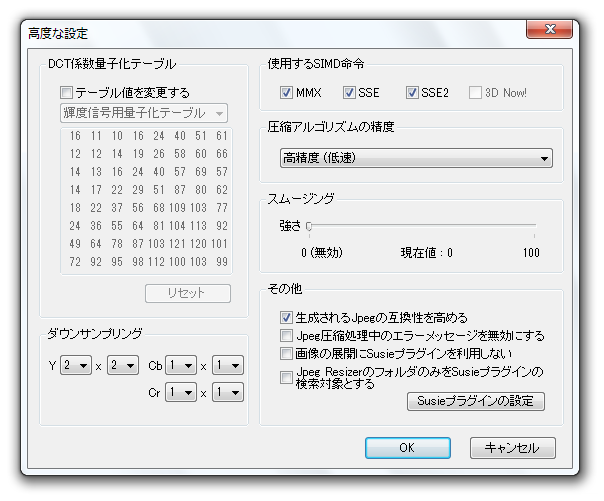
Task: Click quantization table value 68
Action: 159,208
